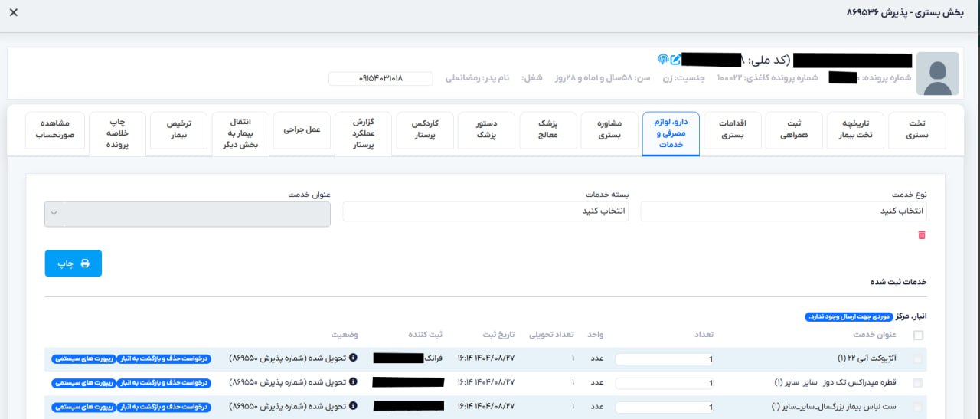Open the پزشک معالج tab
Screen dimensions: 980x419
click(x=547, y=130)
